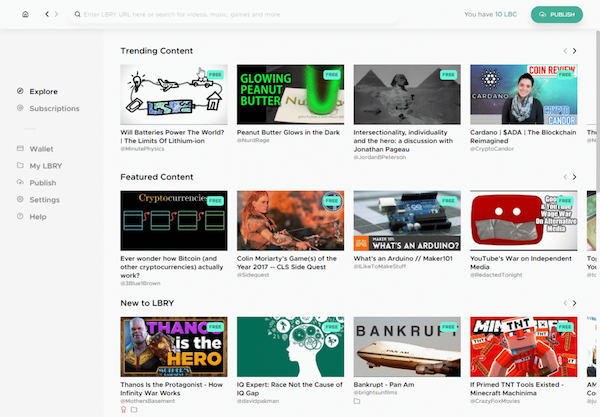Image resolution: width=600 pixels, height=417 pixels.
Task: Click the Subscriptions icon in sidebar
Action: [20, 108]
